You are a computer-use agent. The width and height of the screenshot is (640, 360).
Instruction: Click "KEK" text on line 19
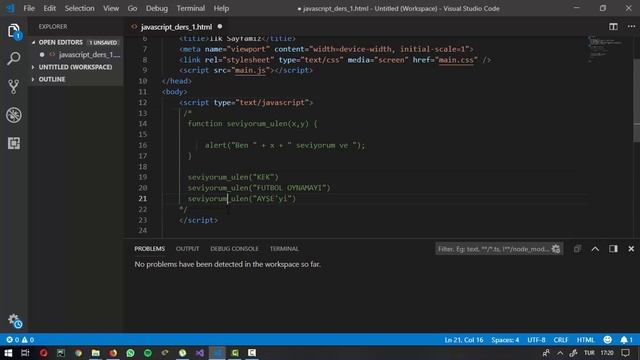[x=264, y=177]
